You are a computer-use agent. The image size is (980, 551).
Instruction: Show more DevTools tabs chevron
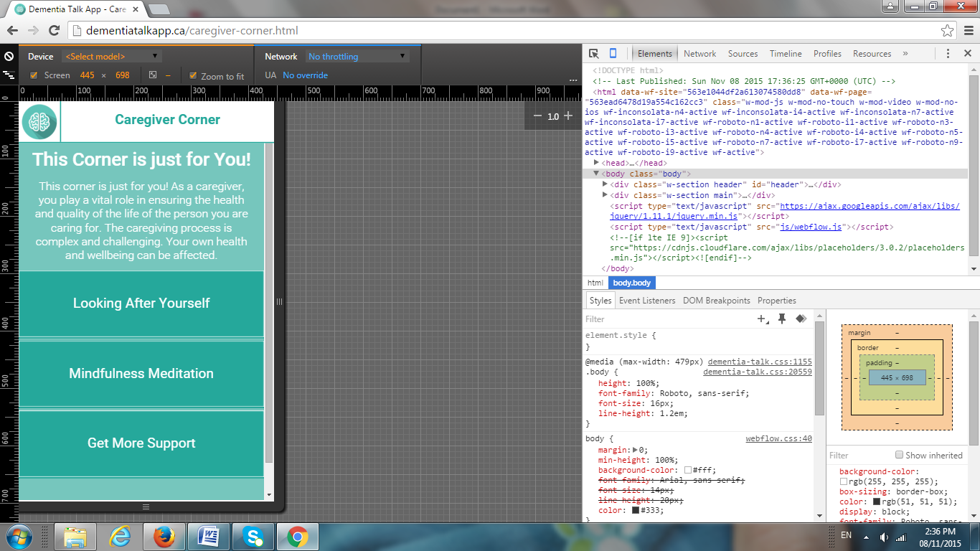[x=905, y=54]
